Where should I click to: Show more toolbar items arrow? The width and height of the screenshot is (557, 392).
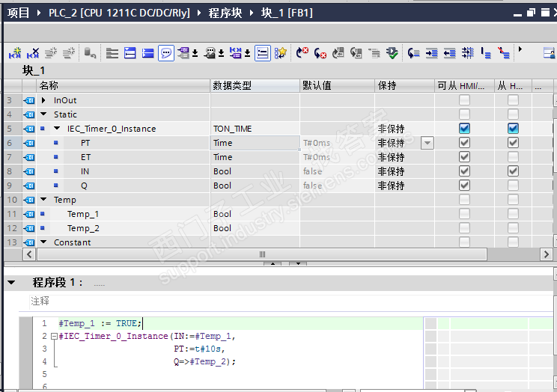(520, 49)
